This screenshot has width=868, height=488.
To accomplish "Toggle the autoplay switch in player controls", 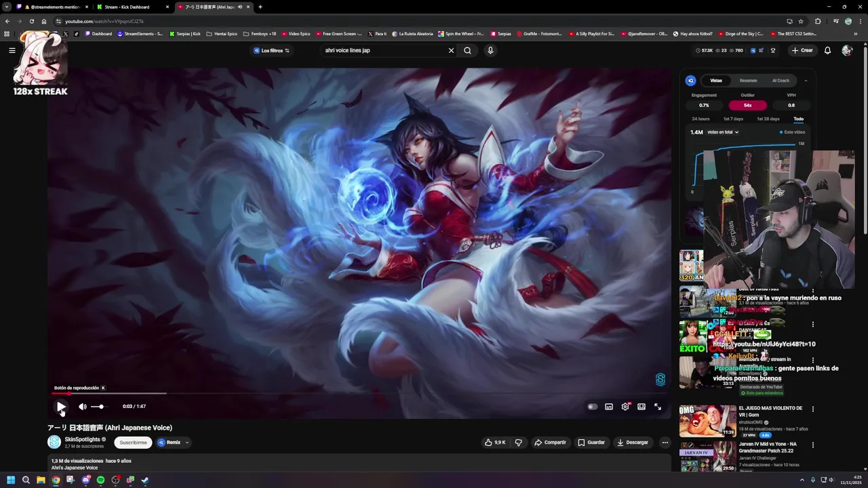I will tap(593, 407).
